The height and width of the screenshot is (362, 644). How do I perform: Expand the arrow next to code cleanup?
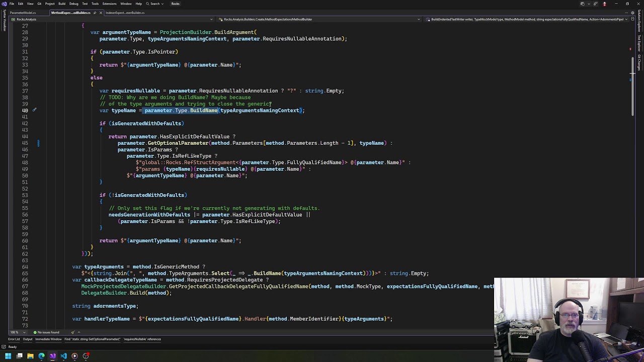pyautogui.click(x=79, y=332)
